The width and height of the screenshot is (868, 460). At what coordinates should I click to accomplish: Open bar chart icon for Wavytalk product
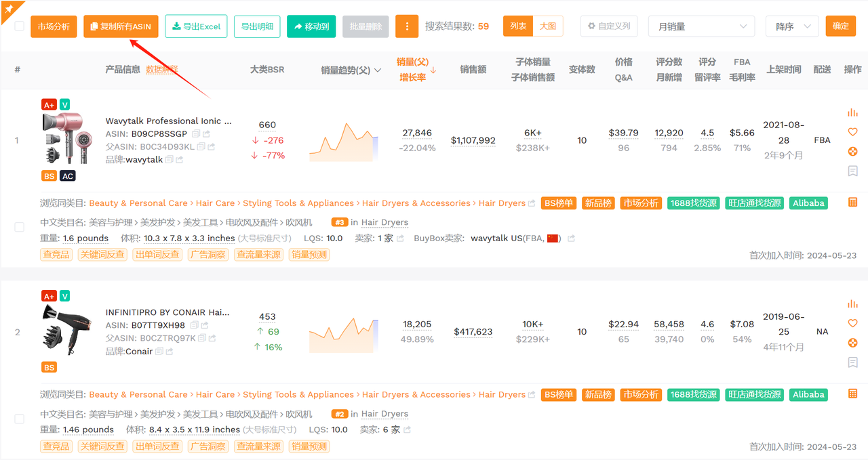point(853,112)
